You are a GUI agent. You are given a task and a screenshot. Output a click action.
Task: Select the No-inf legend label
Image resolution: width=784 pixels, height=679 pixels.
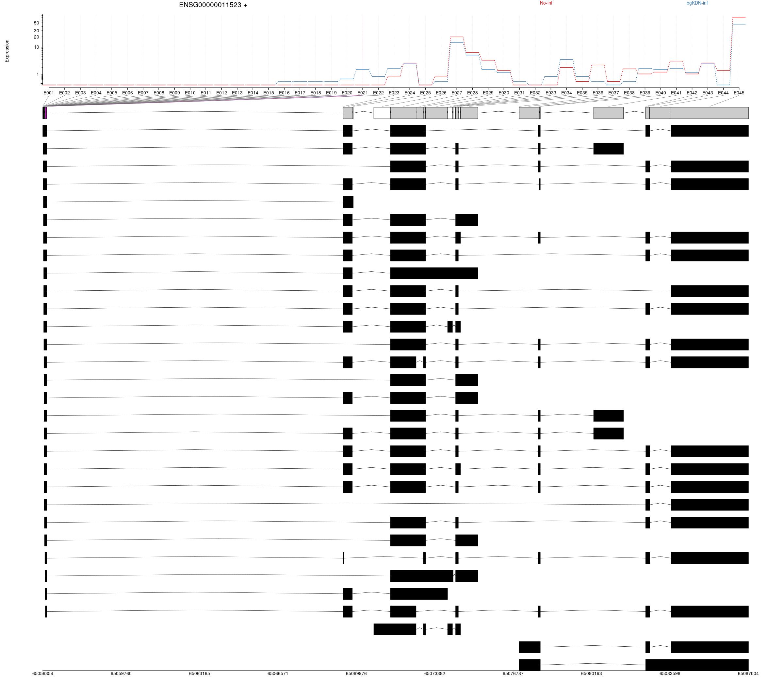pos(546,3)
